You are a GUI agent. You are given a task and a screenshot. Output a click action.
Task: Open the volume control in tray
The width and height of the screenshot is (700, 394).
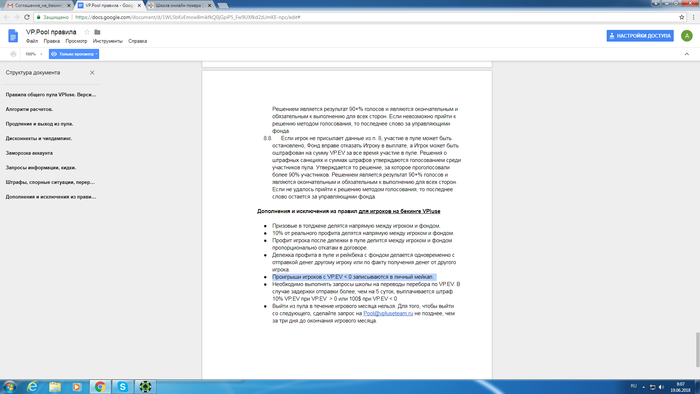tap(661, 387)
